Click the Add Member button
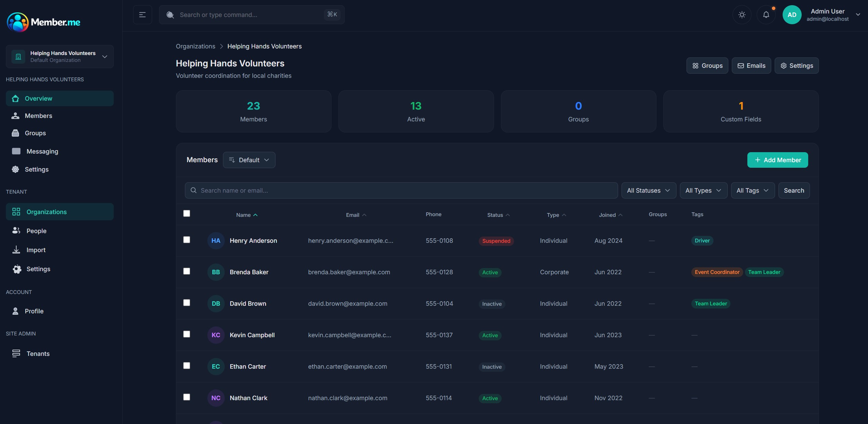The height and width of the screenshot is (424, 868). click(x=777, y=160)
